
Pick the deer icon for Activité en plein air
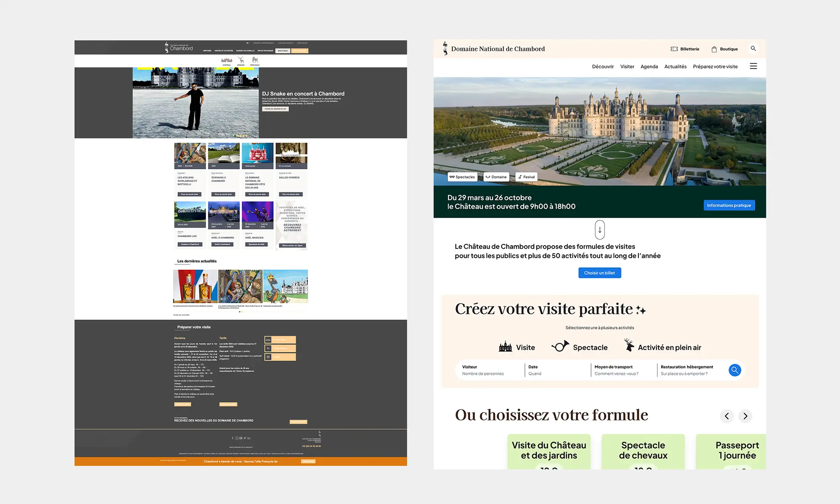click(629, 345)
